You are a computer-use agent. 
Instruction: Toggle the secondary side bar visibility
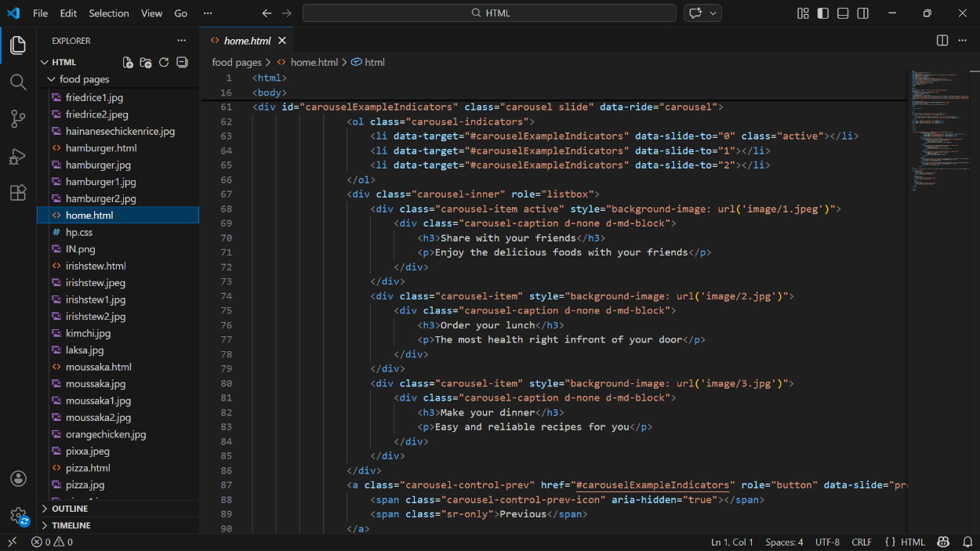863,13
